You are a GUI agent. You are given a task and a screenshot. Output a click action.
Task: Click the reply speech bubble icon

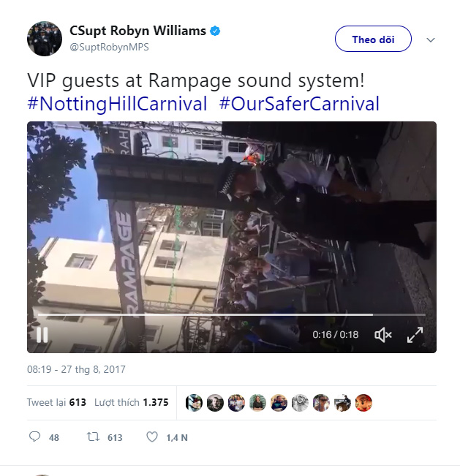pyautogui.click(x=34, y=437)
